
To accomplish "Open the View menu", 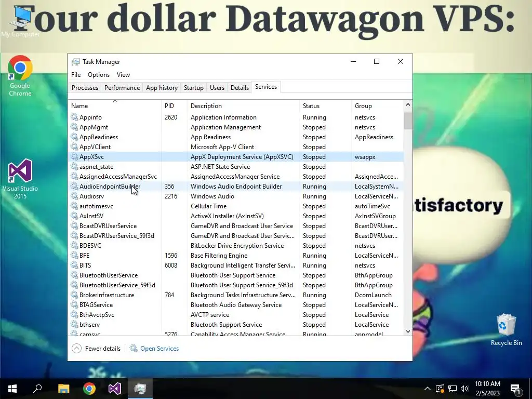I will click(124, 75).
